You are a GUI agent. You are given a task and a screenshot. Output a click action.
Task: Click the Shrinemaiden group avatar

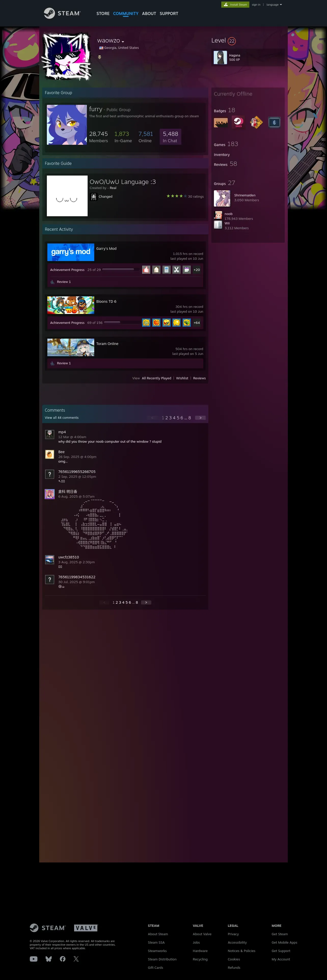click(222, 198)
